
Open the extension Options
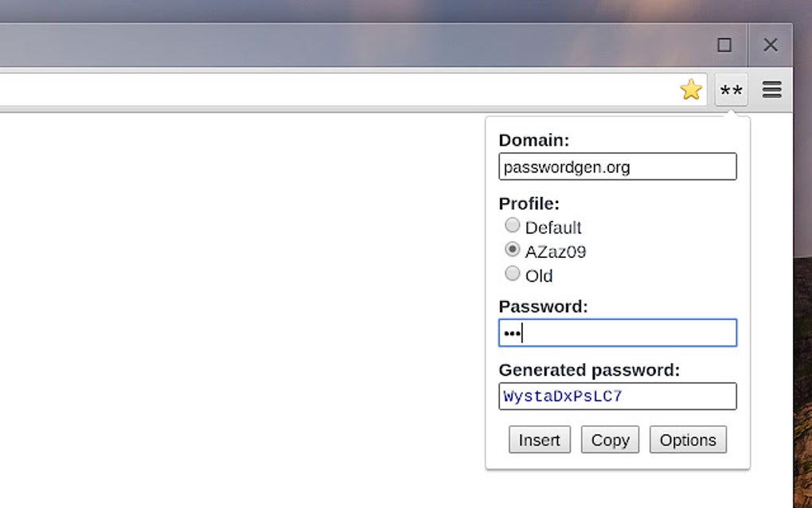click(x=688, y=440)
